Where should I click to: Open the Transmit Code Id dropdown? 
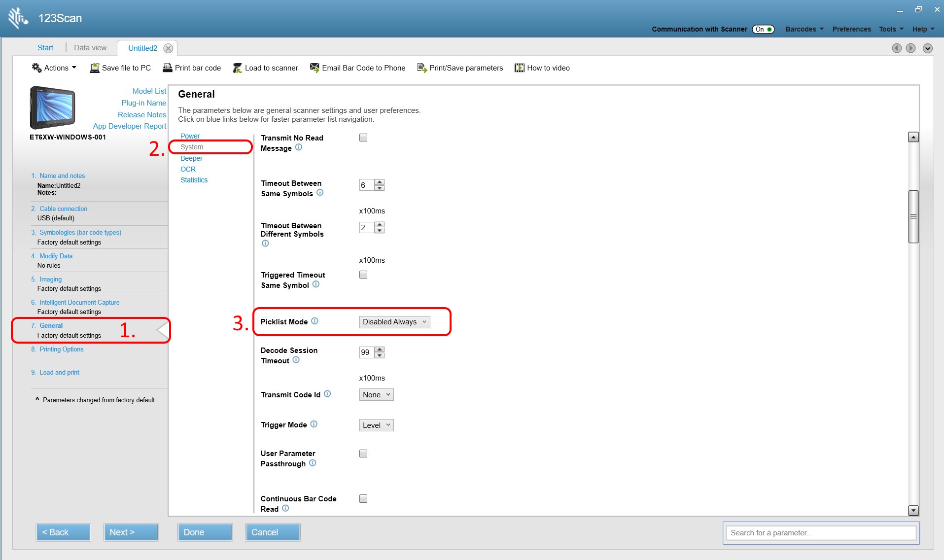click(x=376, y=395)
